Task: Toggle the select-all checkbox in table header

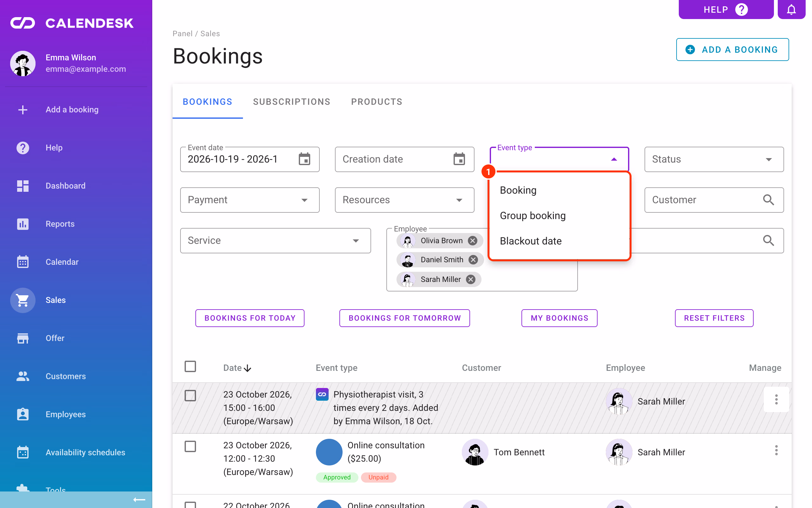Action: point(190,366)
